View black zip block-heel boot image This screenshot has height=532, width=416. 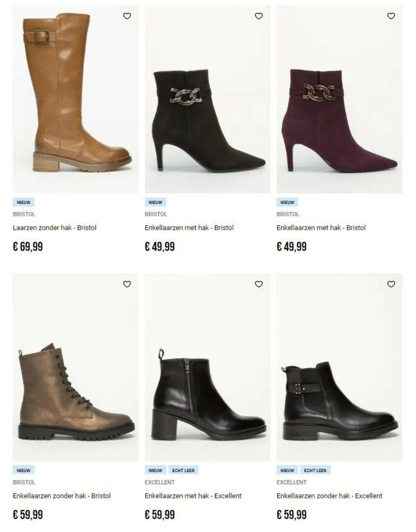[207, 367]
